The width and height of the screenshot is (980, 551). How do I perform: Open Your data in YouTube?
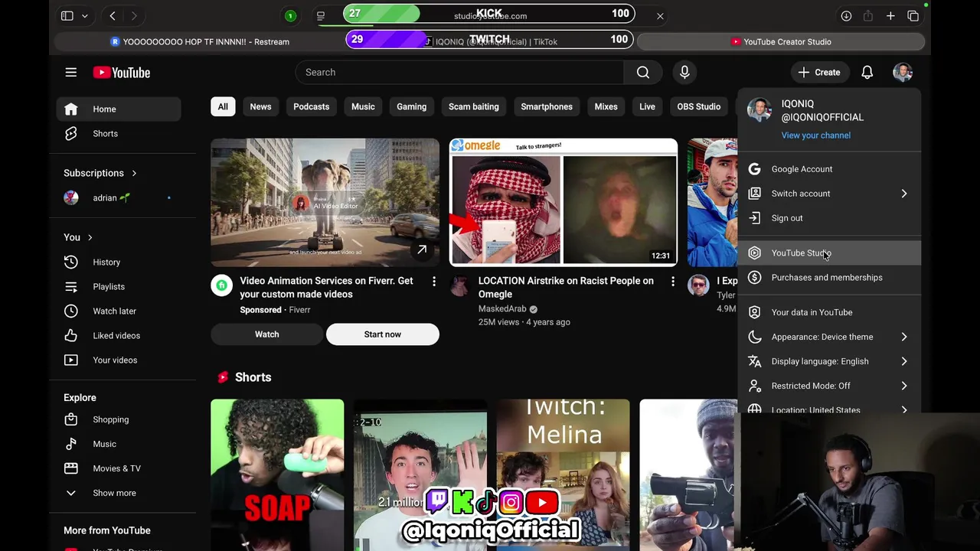pos(830,312)
